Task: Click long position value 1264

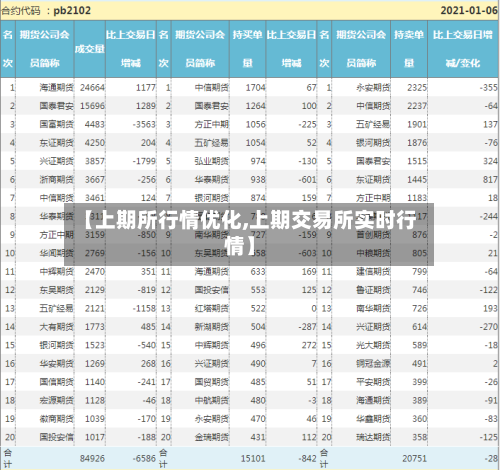Action: pos(256,106)
